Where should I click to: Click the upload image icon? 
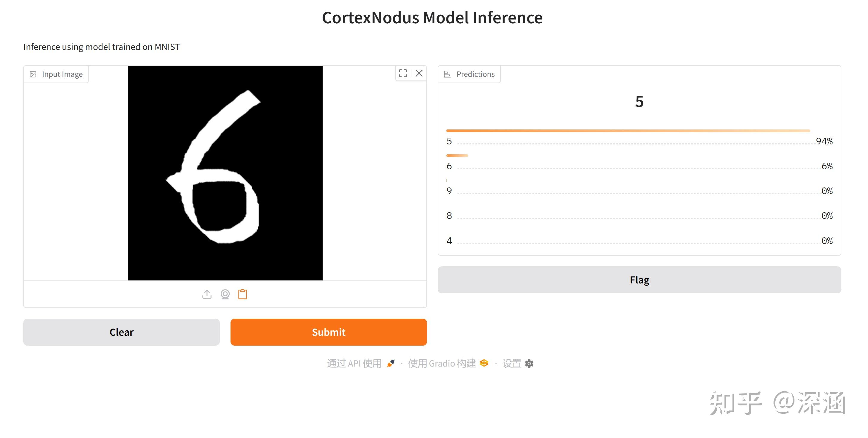[x=207, y=294]
